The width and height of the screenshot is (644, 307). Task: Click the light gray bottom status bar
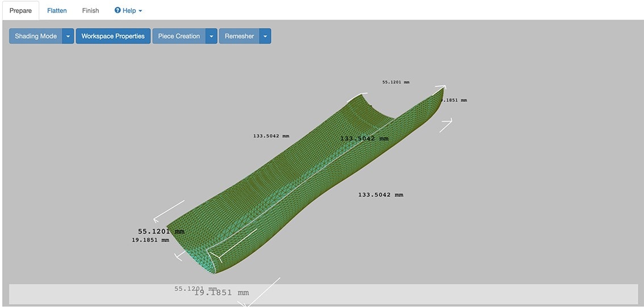coord(426,294)
